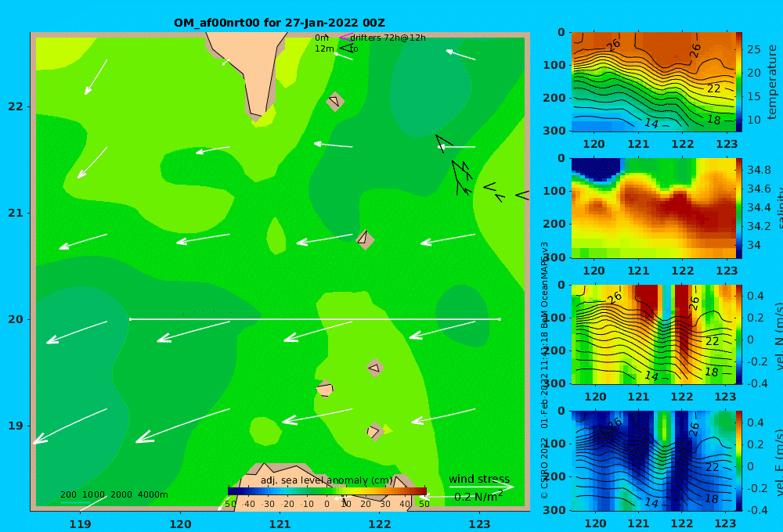
Task: Click the '50' tick at colorbar's right end
Action: click(x=424, y=504)
